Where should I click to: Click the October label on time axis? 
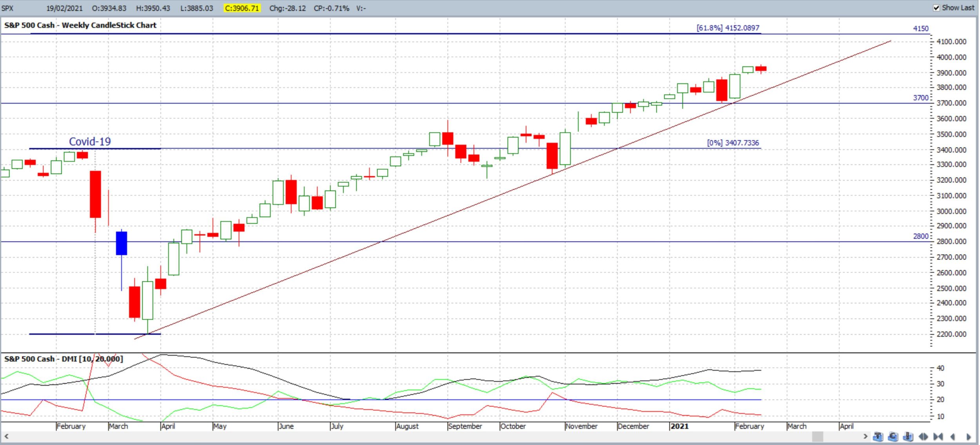(513, 426)
